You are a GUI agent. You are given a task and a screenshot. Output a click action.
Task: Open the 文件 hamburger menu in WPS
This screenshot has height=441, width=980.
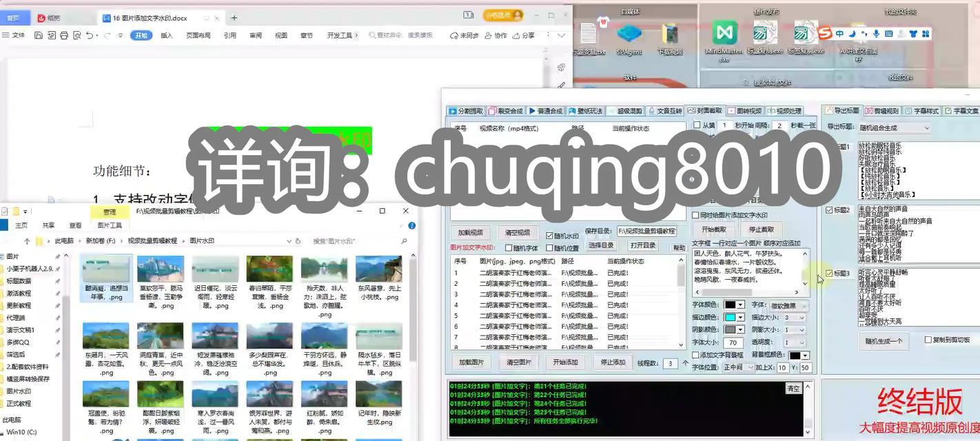[14, 35]
